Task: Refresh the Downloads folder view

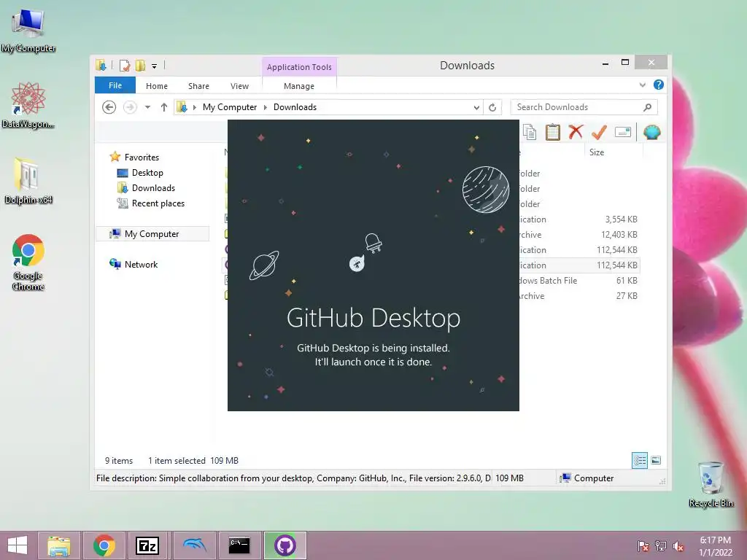Action: point(492,108)
